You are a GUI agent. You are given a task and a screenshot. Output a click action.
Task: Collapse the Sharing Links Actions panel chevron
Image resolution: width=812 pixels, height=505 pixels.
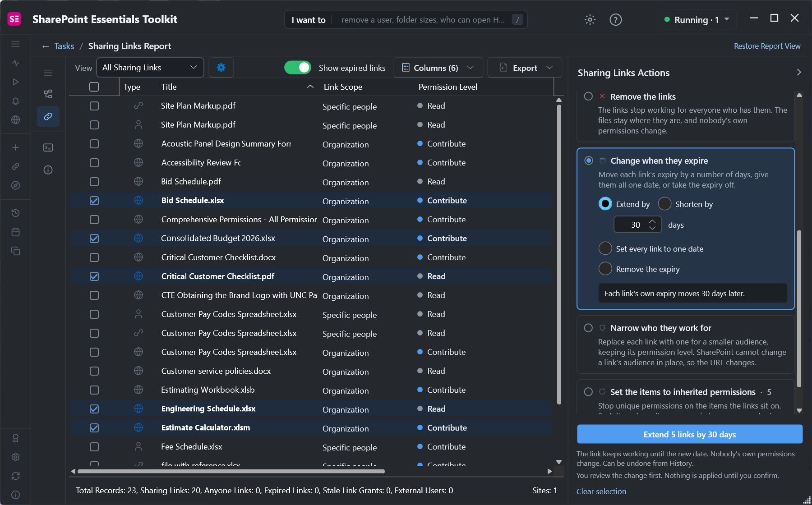coord(799,72)
